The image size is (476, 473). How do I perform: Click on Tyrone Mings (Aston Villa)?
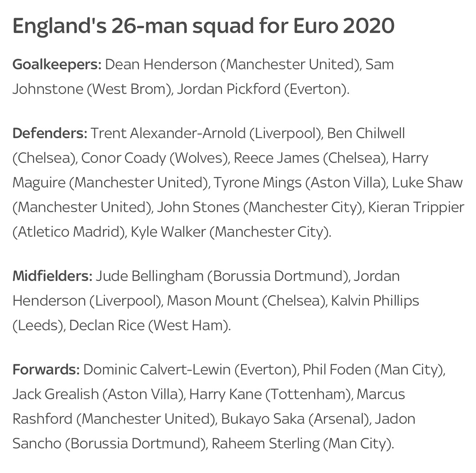click(x=300, y=182)
